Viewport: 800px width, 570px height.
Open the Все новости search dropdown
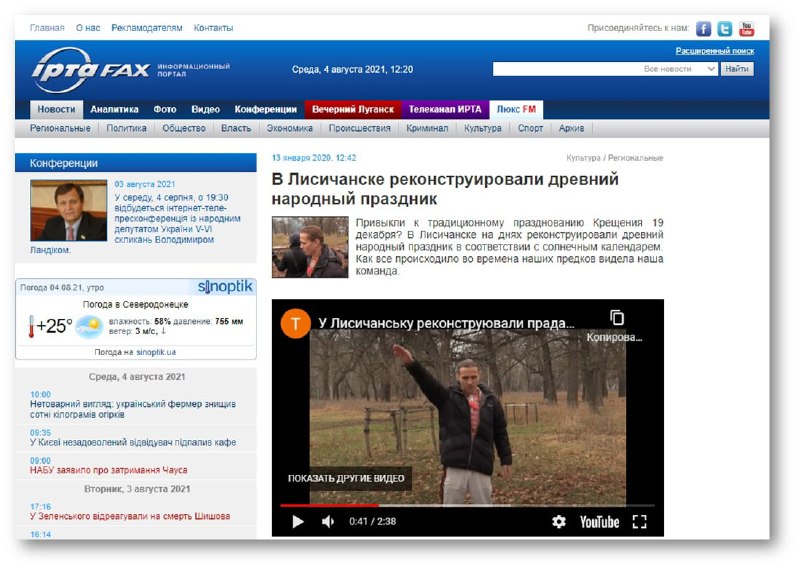pos(679,69)
